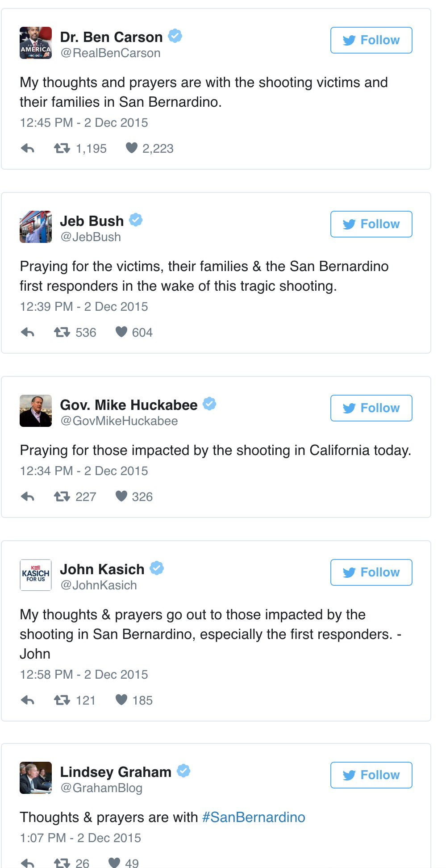This screenshot has height=868, width=446.
Task: Like John Kasich's tweet
Action: [x=121, y=700]
